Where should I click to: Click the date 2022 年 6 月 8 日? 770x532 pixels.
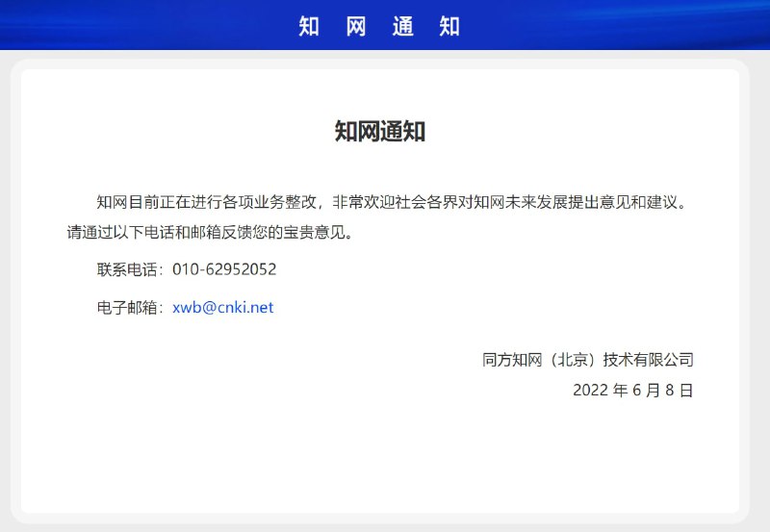[633, 391]
